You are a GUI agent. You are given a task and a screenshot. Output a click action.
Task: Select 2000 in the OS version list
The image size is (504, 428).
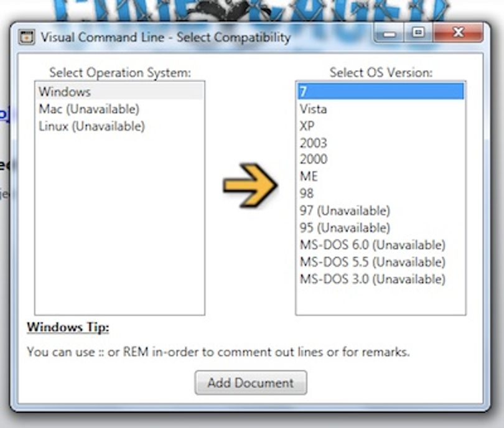(x=381, y=159)
